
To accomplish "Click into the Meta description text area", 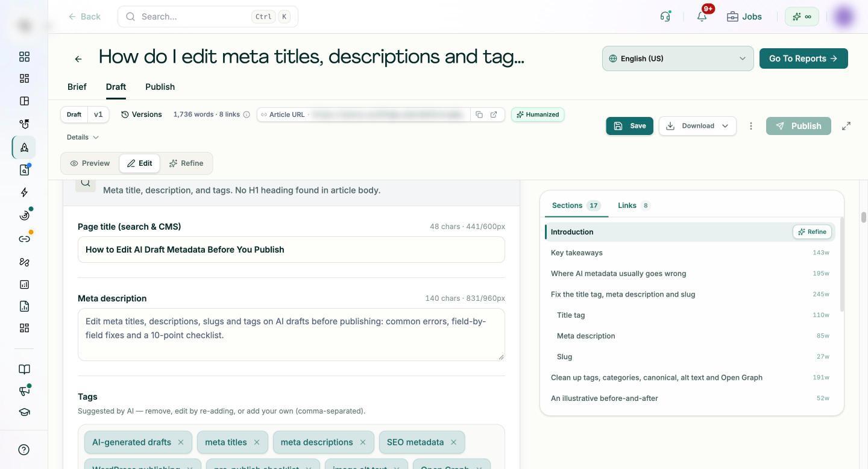I will click(x=291, y=335).
